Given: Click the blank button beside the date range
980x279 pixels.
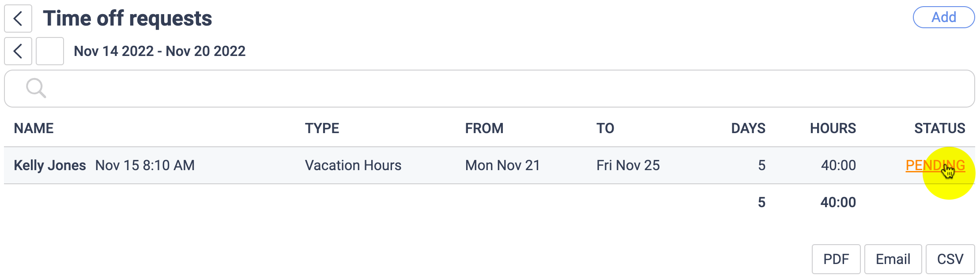Looking at the screenshot, I should click(x=50, y=51).
